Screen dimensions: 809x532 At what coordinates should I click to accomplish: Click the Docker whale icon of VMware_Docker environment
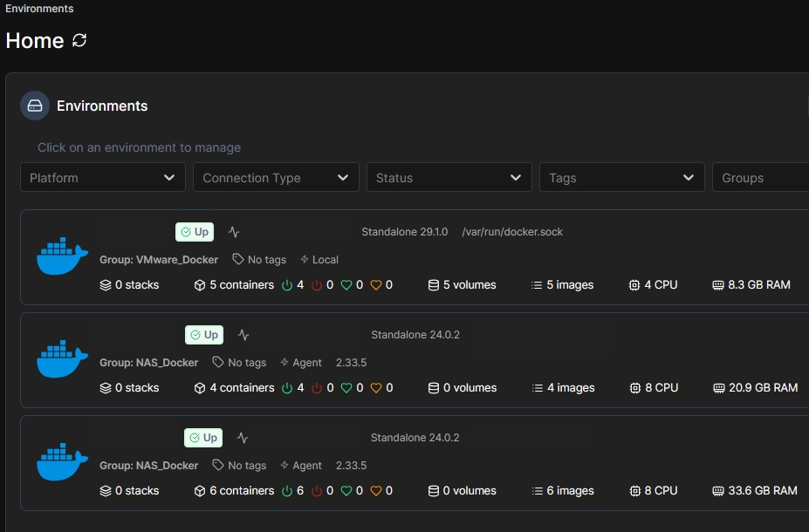pos(62,257)
